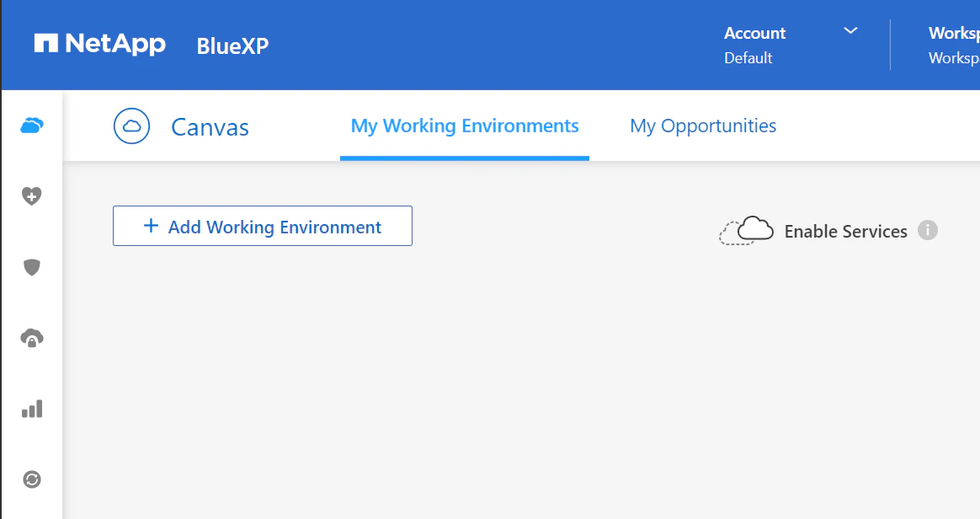Image resolution: width=980 pixels, height=519 pixels.
Task: Click the Default account name
Action: 748,58
